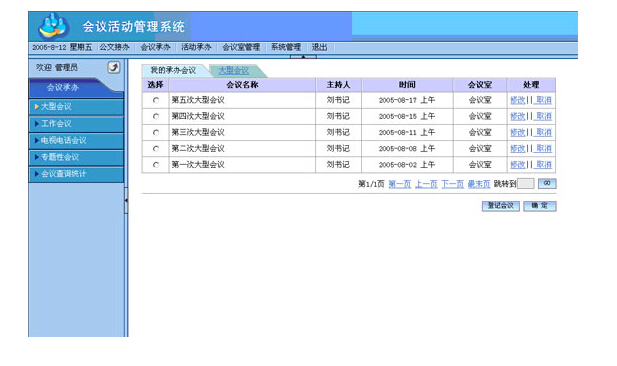
Task: Expand the 电视电话会议 sidebar item
Action: pyautogui.click(x=76, y=140)
